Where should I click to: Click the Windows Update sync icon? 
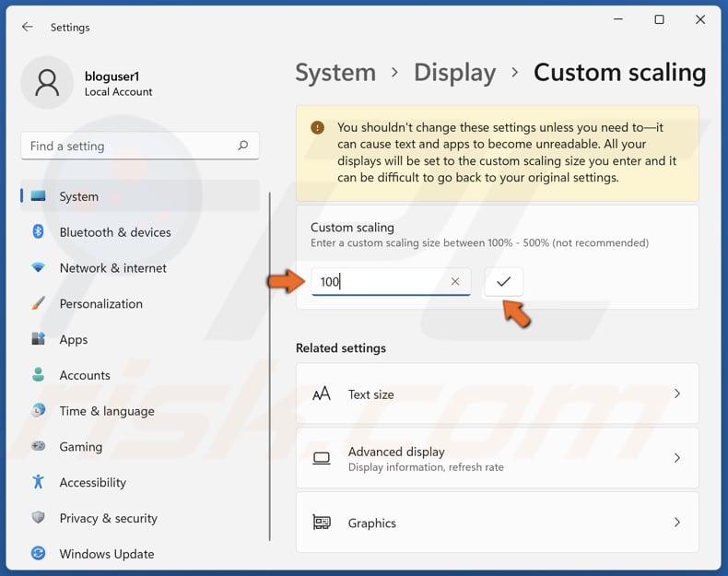click(38, 553)
